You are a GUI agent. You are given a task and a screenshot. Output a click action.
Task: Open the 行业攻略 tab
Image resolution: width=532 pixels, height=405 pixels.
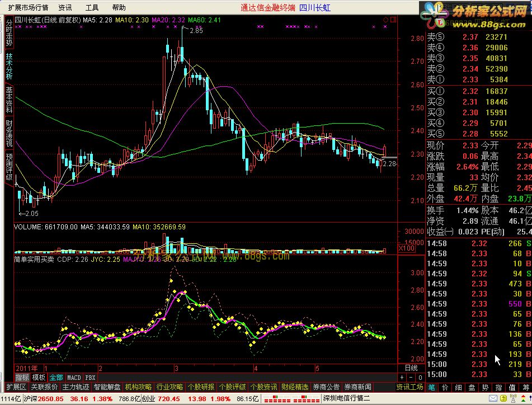(x=170, y=387)
